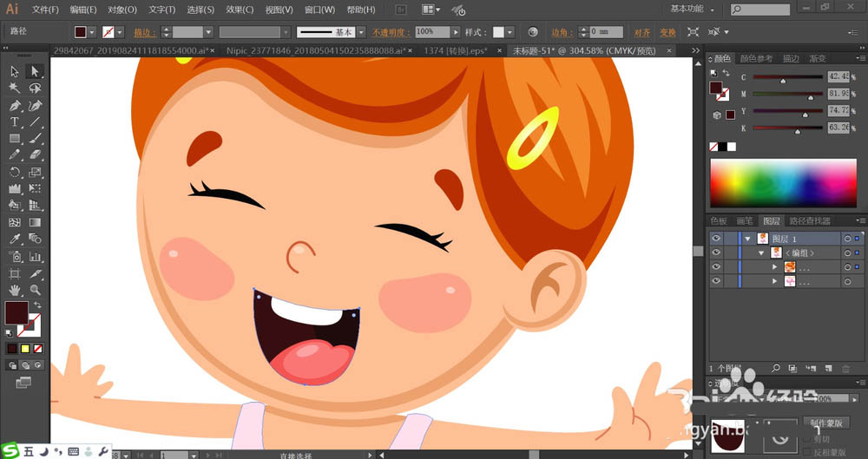The width and height of the screenshot is (868, 459).
Task: Expand the last sublayer row triangle
Action: (x=775, y=281)
